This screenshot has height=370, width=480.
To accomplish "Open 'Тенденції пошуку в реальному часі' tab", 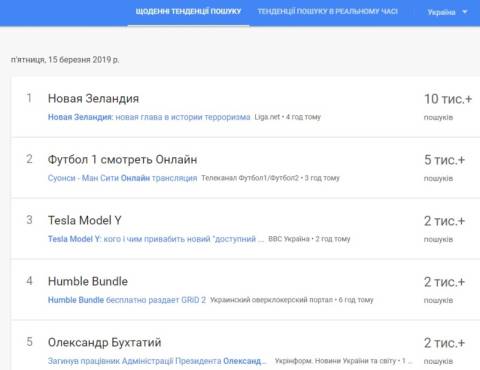I will tap(327, 12).
